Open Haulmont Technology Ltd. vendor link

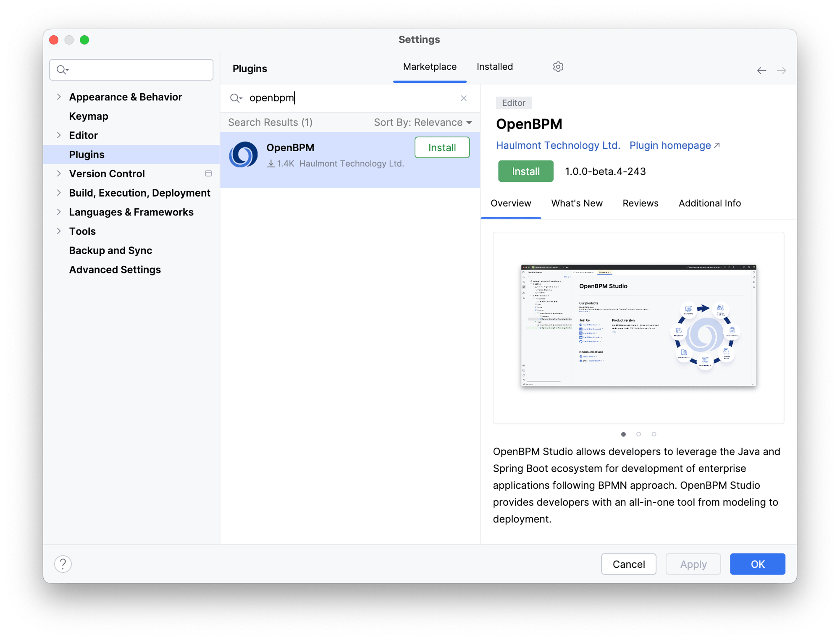pos(558,145)
